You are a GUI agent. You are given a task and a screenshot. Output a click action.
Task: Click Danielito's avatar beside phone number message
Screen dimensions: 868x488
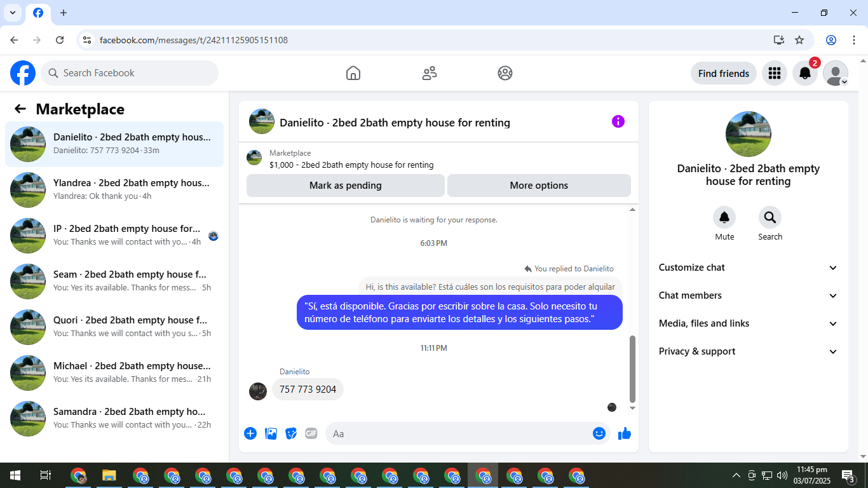pyautogui.click(x=258, y=391)
